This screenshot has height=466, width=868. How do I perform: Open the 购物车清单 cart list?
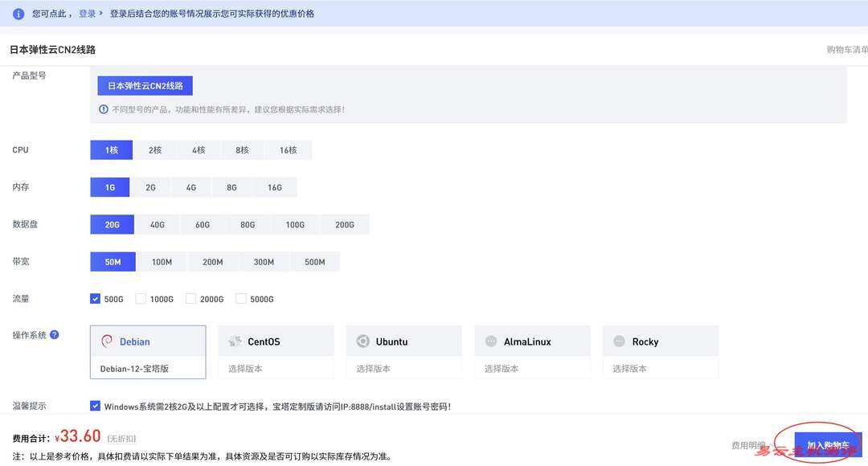pyautogui.click(x=847, y=50)
